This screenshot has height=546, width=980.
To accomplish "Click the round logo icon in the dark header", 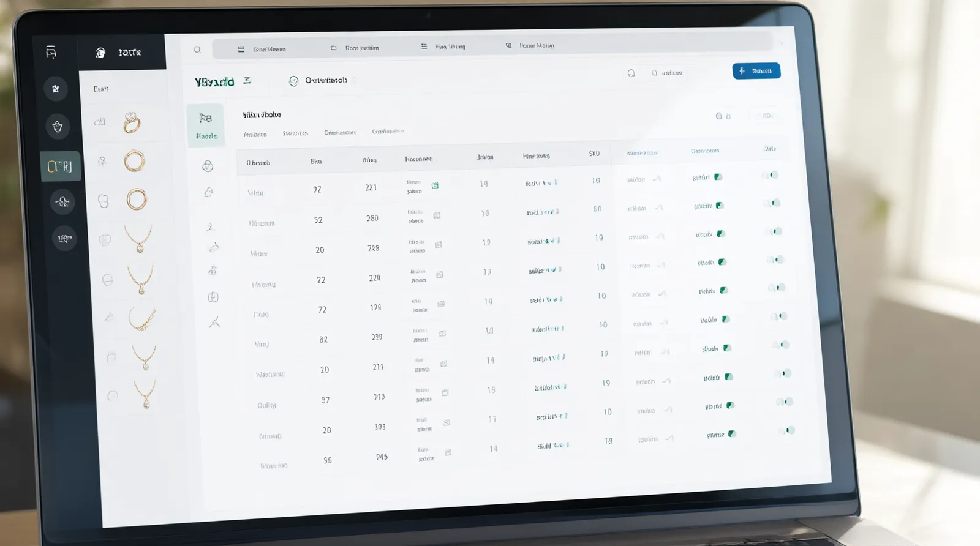I will pyautogui.click(x=100, y=53).
